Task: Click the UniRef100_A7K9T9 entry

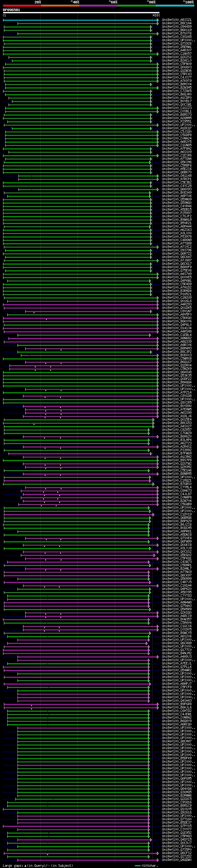Action: 176,81
